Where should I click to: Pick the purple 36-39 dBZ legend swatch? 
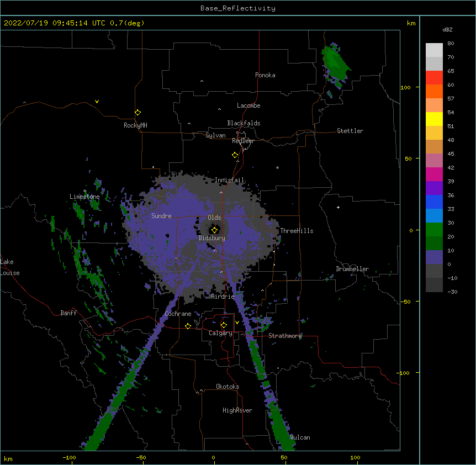[434, 188]
